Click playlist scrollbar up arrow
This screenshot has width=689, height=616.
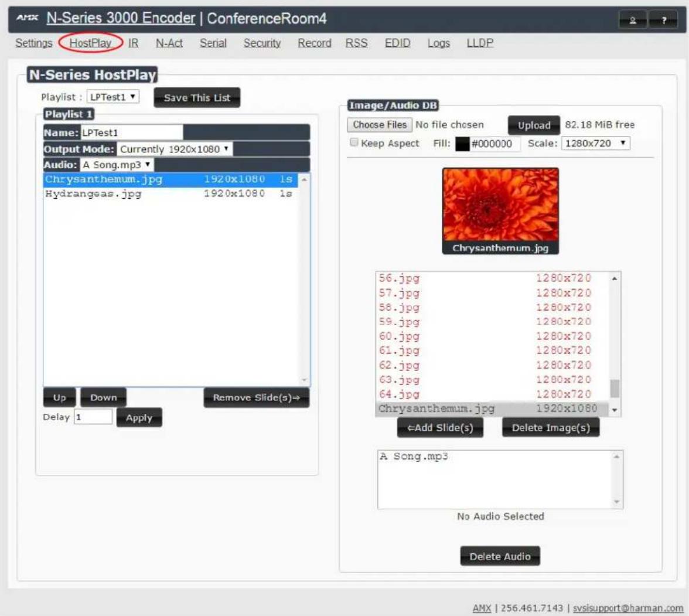303,179
